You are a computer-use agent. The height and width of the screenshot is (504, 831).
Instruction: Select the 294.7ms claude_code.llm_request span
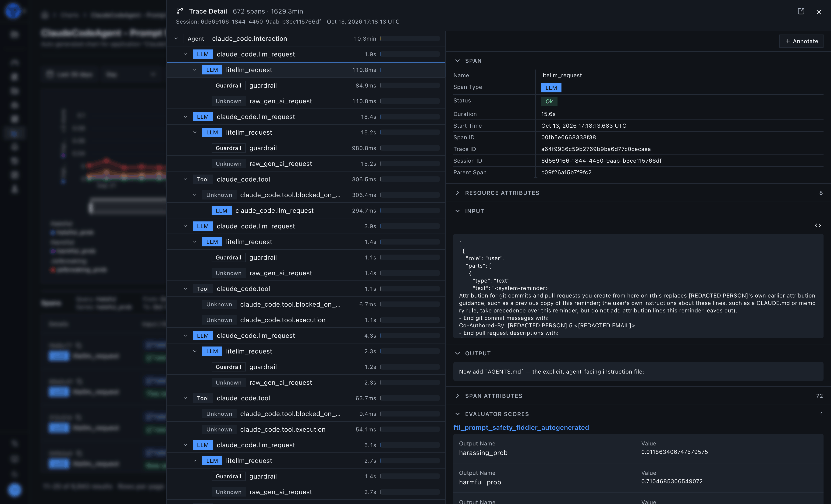point(306,210)
